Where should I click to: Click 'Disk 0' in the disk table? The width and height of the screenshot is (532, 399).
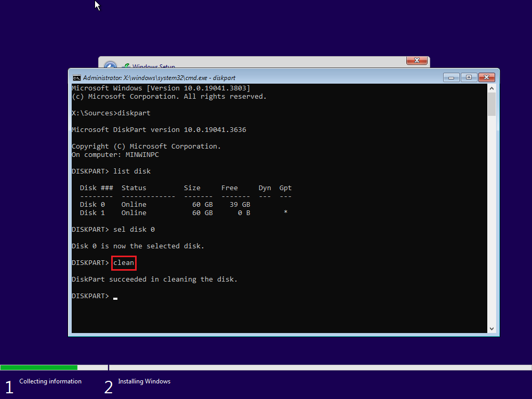[x=92, y=205]
